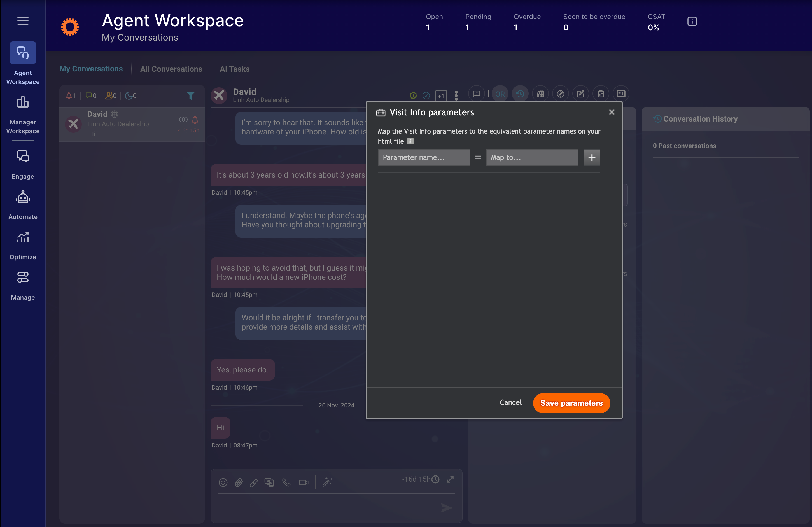Click the chat bubble counter showing 0

pyautogui.click(x=91, y=96)
